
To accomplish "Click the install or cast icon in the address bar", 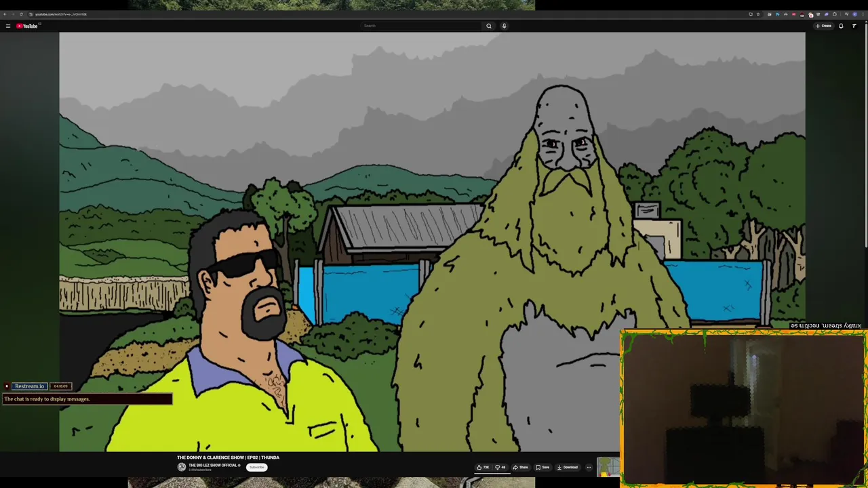I will (751, 14).
